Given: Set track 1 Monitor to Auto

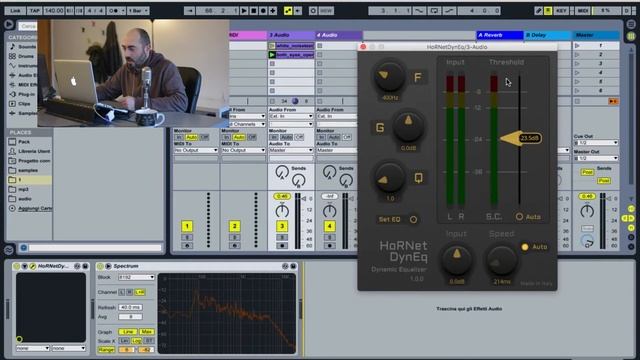Looking at the screenshot, I should tap(191, 137).
